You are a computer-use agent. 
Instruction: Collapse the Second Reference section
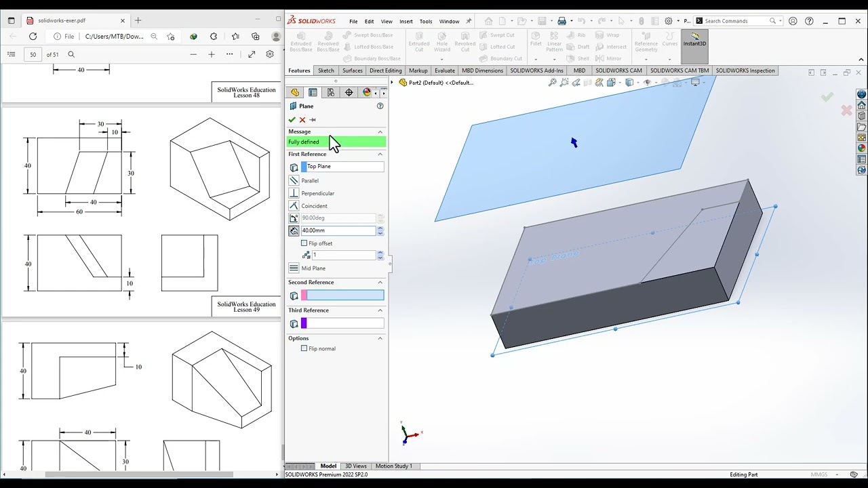click(380, 282)
